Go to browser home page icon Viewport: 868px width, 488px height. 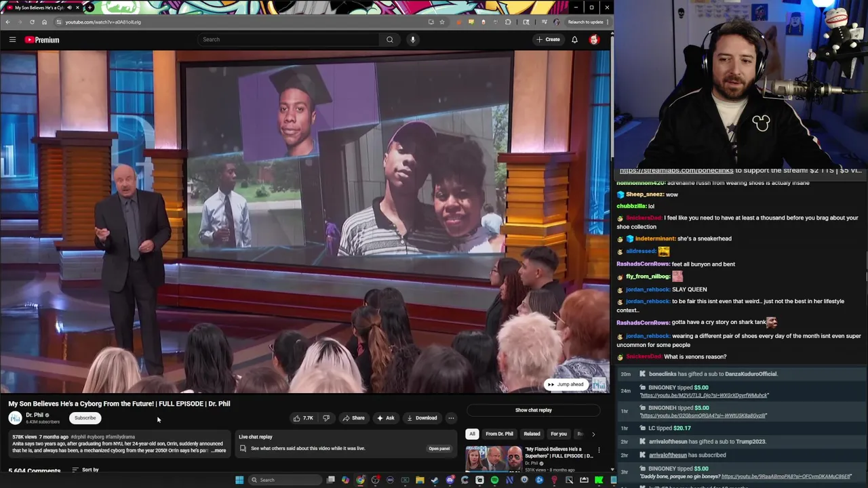click(x=44, y=22)
